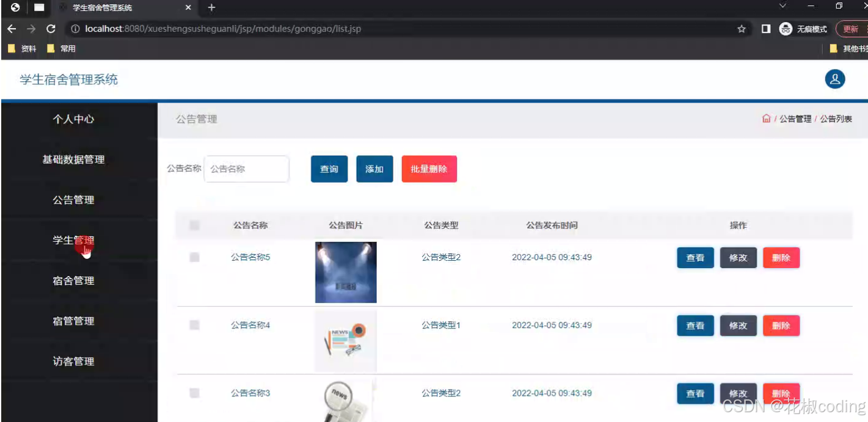Click 公告列表 in the breadcrumb

[836, 119]
